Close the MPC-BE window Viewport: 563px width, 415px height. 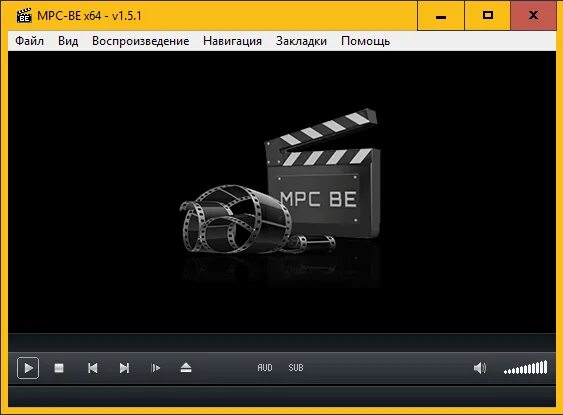coord(533,16)
